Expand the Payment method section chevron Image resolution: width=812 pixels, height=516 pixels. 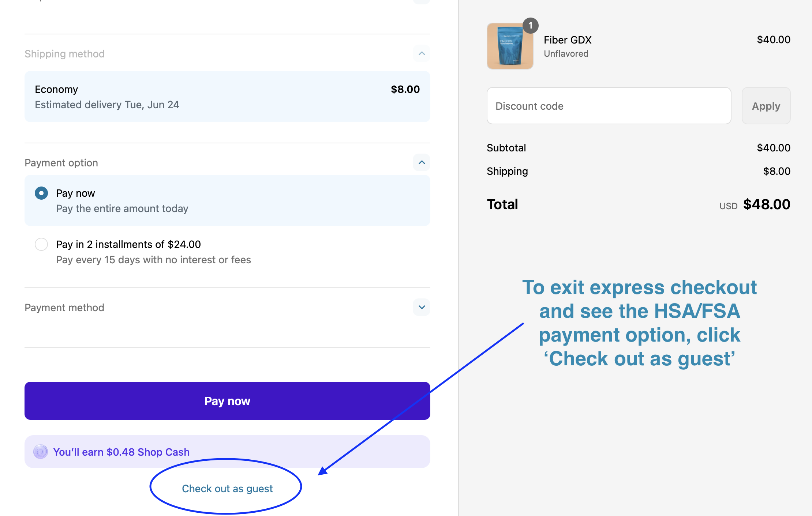422,307
